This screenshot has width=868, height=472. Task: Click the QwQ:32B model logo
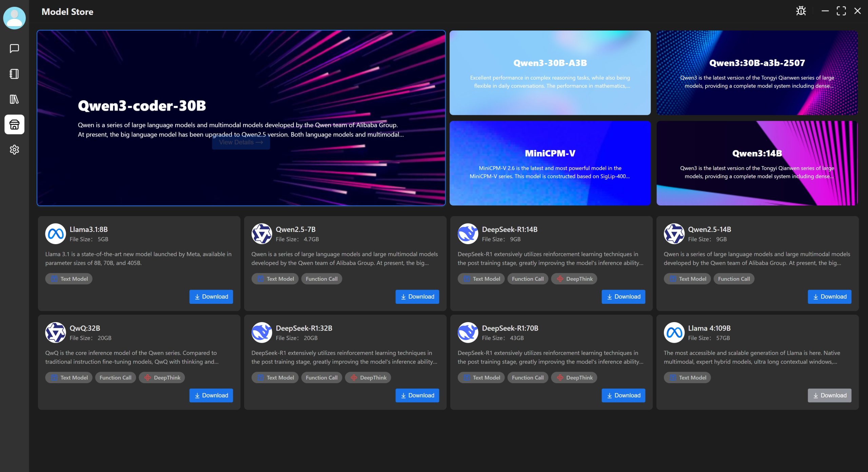pos(56,332)
